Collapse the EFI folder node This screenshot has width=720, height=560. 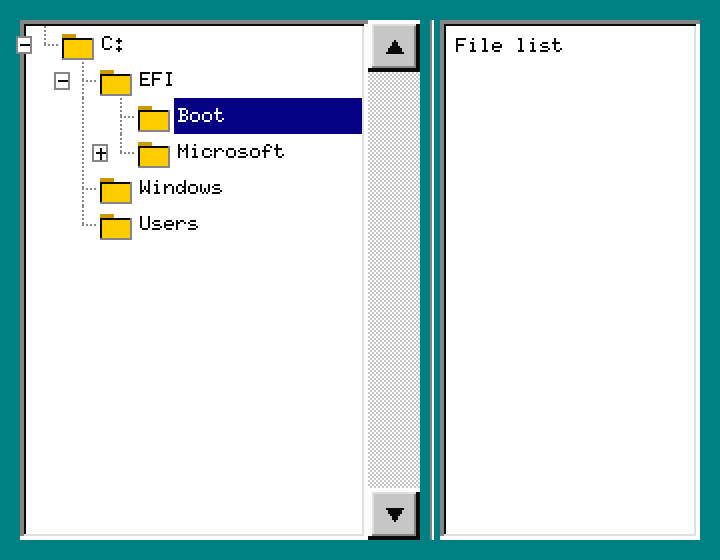point(62,81)
